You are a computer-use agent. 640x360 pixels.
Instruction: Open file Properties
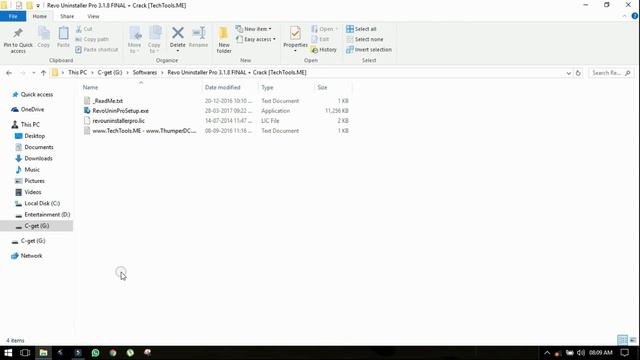point(295,39)
